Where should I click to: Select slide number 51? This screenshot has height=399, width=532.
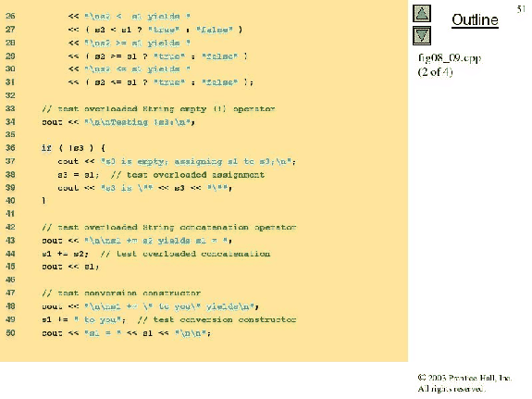point(521,9)
